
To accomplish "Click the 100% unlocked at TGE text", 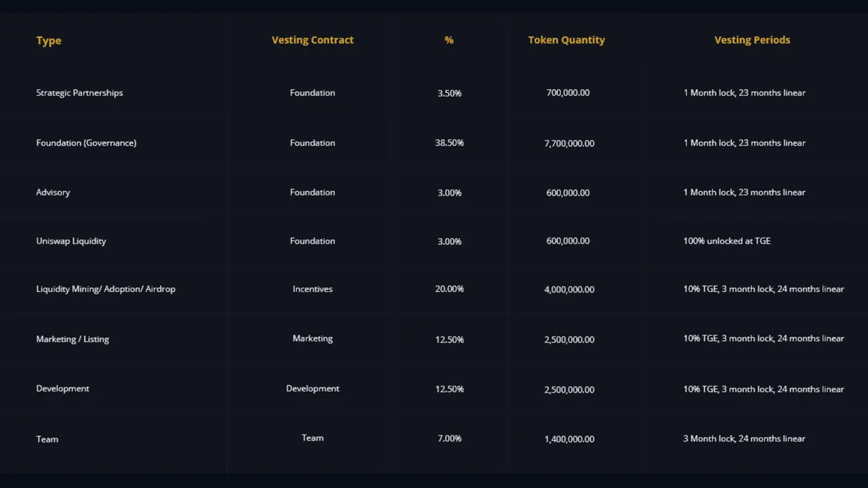I will [x=727, y=241].
